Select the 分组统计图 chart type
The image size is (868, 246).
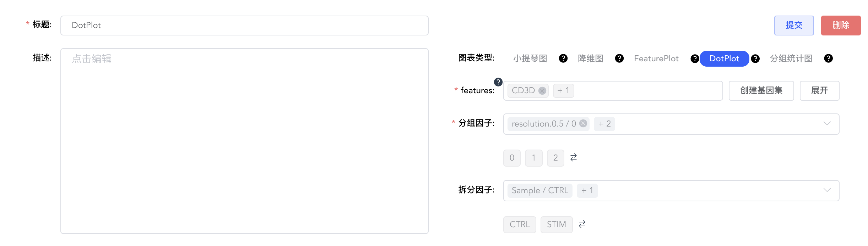point(791,58)
